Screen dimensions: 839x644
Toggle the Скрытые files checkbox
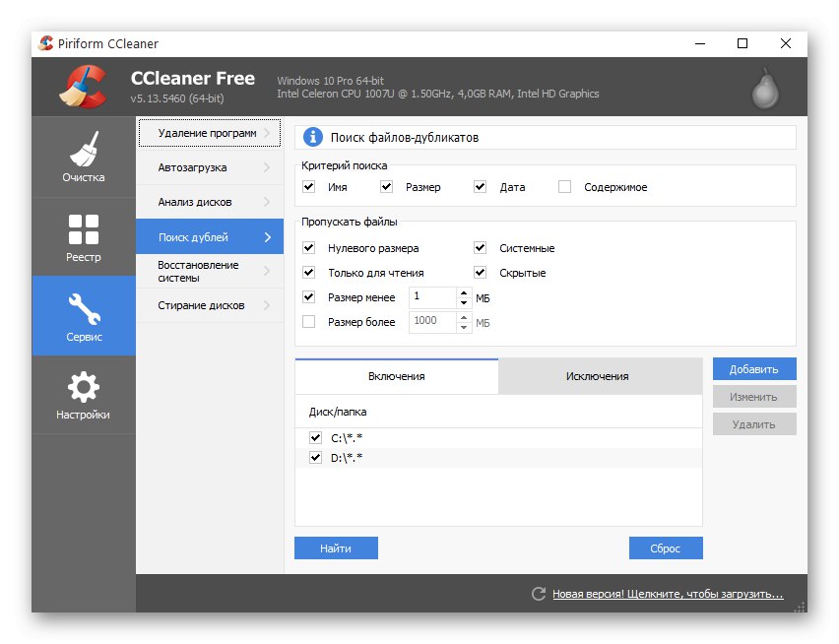480,272
